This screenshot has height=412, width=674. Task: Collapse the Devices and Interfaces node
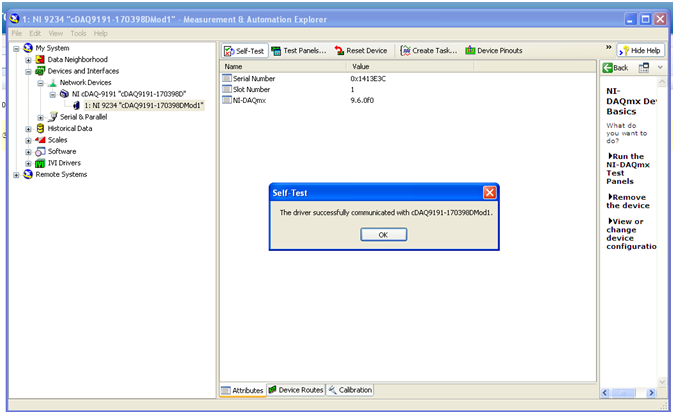tap(28, 72)
